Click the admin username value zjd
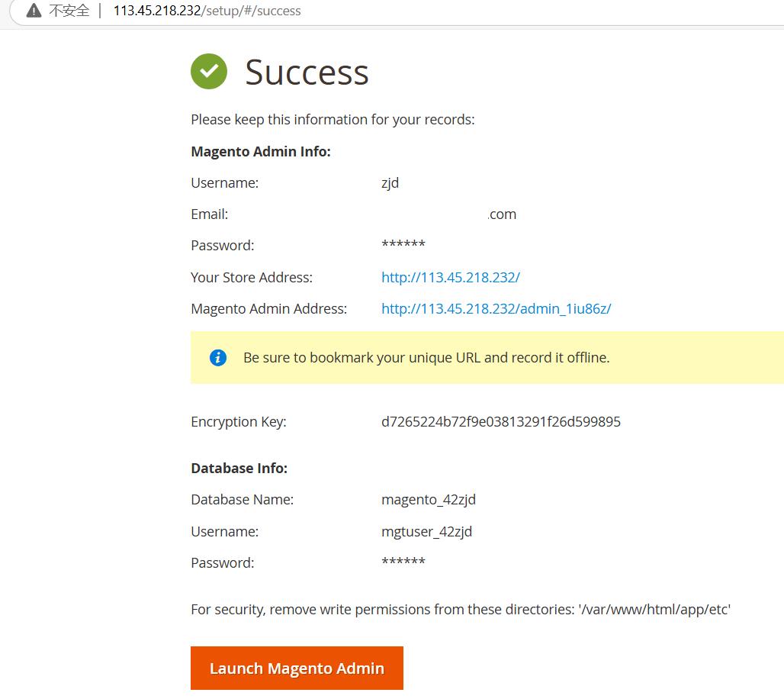The image size is (784, 699). pos(390,183)
